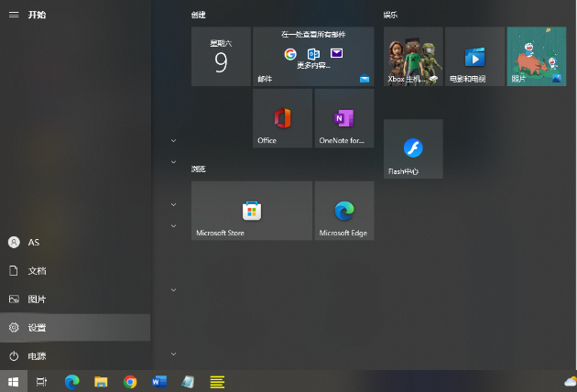Open the 照片 photos tile

(x=537, y=57)
